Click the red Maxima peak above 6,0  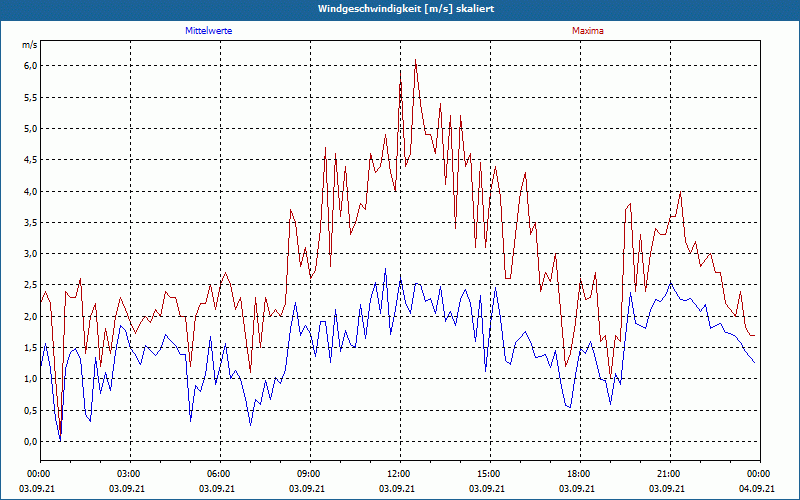(415, 60)
